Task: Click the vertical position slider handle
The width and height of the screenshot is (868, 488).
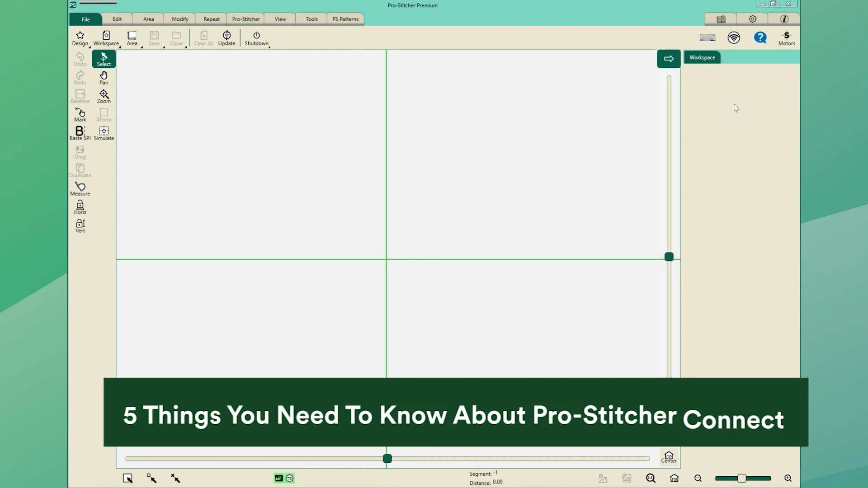Action: 669,257
